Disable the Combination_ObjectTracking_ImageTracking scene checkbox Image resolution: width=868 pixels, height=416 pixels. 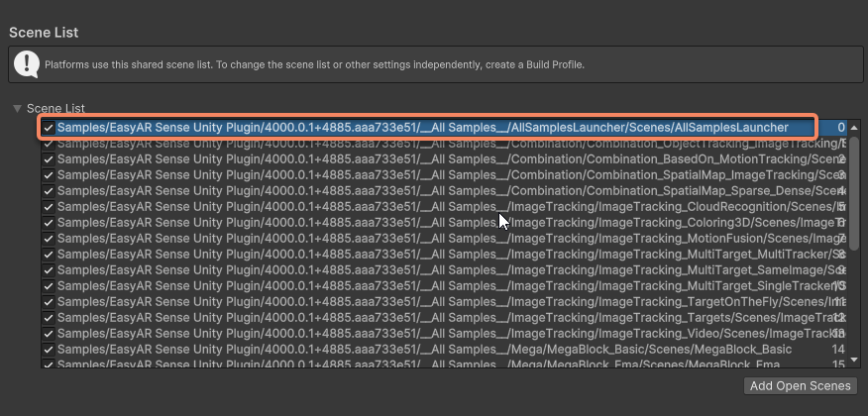(x=49, y=144)
